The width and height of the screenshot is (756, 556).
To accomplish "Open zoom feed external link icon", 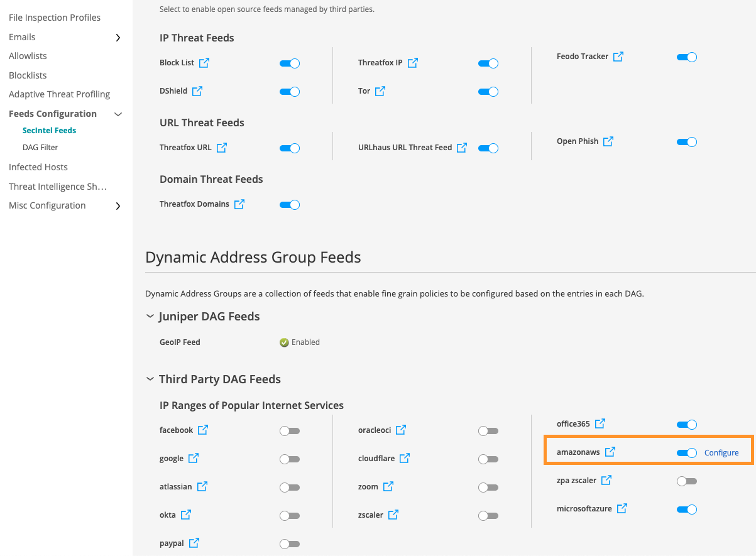I will pos(388,487).
